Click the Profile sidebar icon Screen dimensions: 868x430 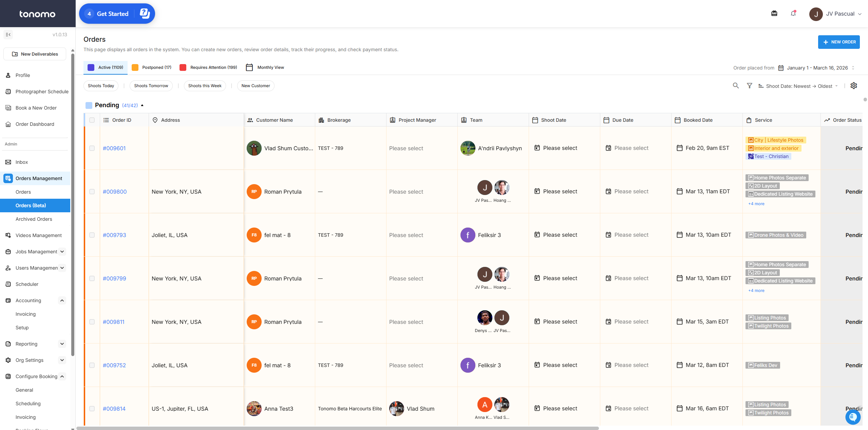pos(8,75)
